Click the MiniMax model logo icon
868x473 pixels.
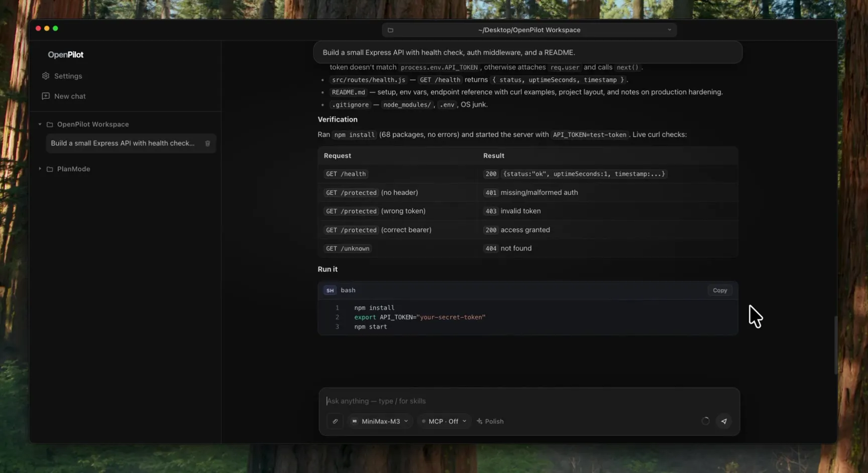[x=355, y=421]
